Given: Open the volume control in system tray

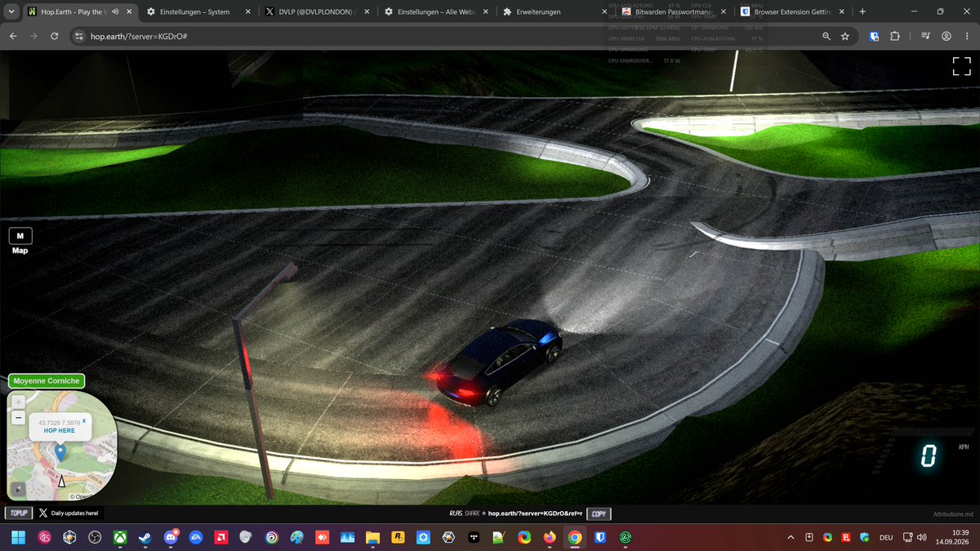Looking at the screenshot, I should coord(922,538).
